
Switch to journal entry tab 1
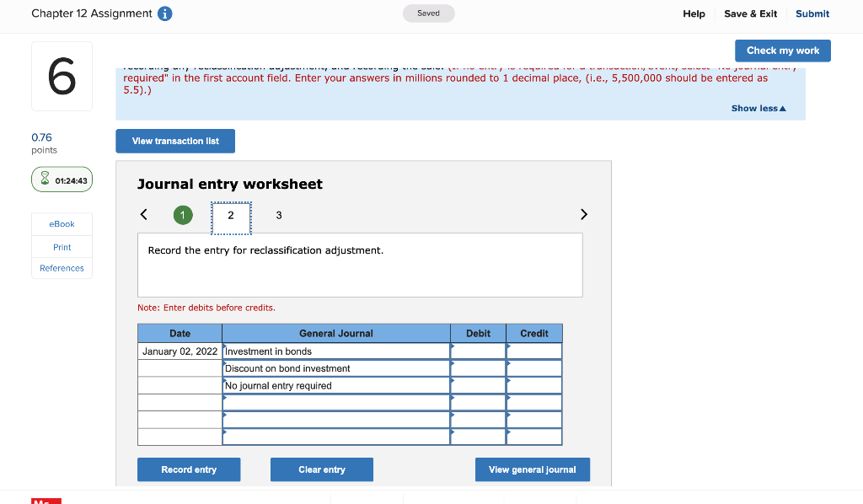(x=183, y=215)
